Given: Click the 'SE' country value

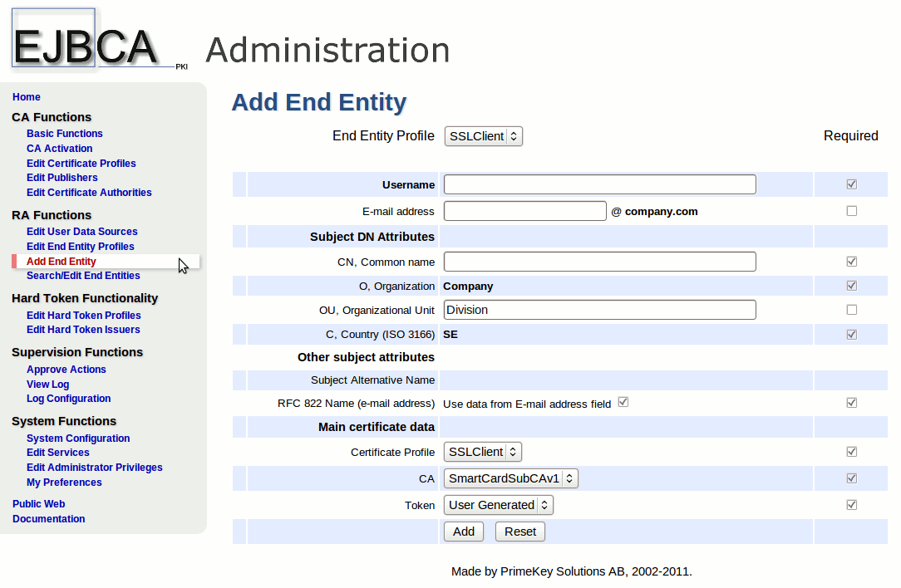Looking at the screenshot, I should click(x=450, y=334).
